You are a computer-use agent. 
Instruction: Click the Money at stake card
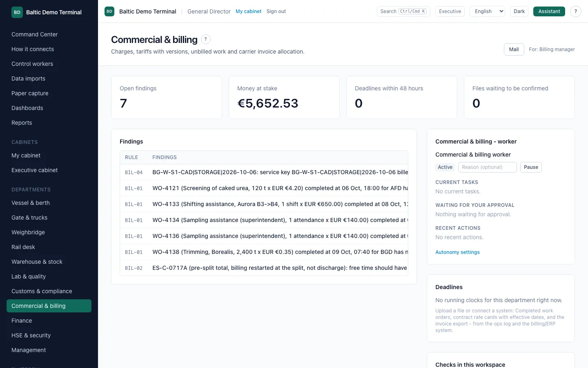click(284, 97)
